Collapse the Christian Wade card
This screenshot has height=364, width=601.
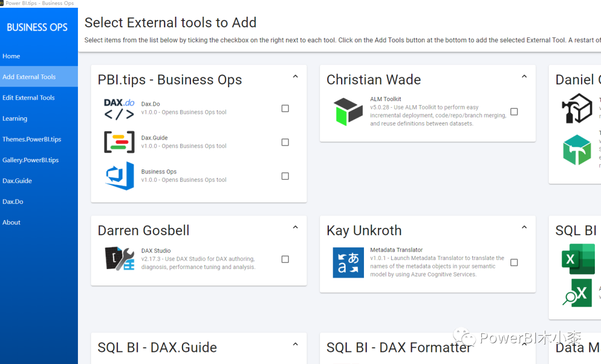click(524, 76)
